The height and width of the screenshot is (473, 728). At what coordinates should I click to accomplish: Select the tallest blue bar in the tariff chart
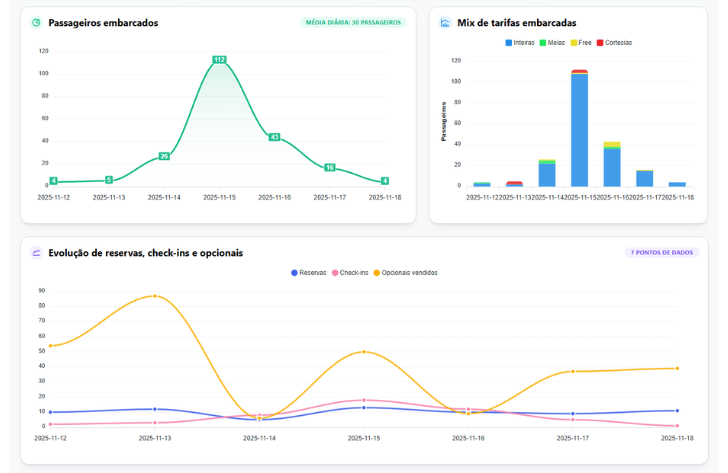pos(579,130)
